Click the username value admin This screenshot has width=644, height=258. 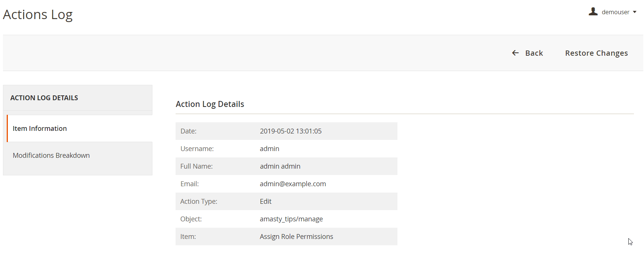tap(269, 149)
